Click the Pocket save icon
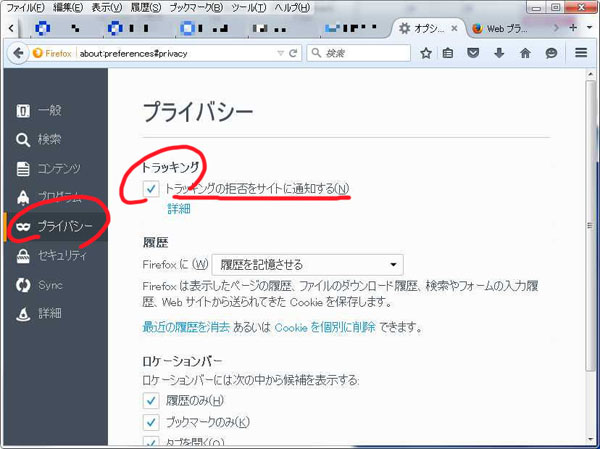The image size is (600, 449). tap(473, 53)
